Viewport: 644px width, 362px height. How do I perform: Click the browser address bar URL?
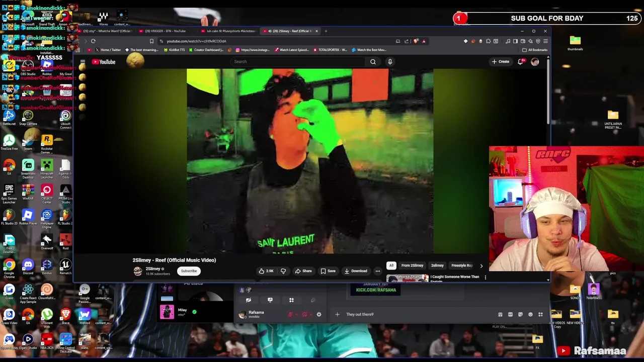click(x=196, y=41)
